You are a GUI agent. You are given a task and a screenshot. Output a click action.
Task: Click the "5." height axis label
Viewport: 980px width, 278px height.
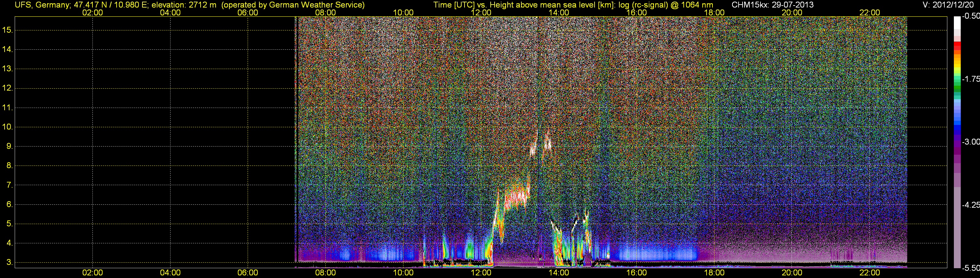(x=9, y=224)
